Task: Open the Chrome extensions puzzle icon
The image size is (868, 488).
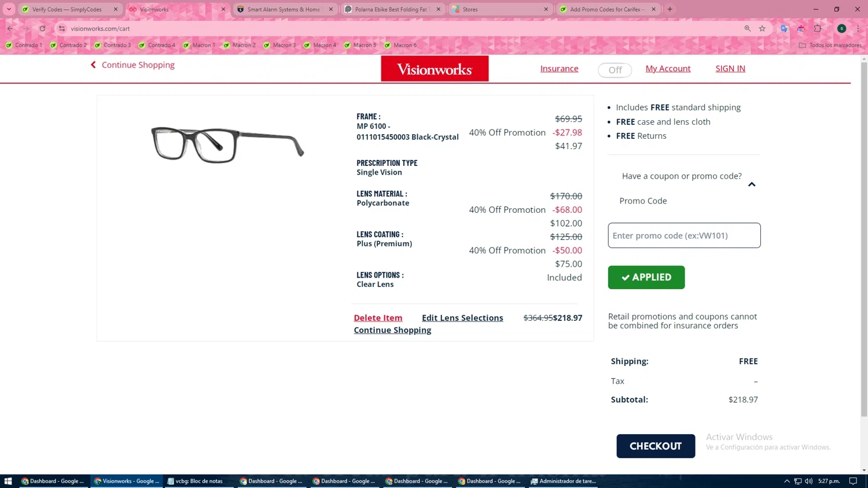Action: pyautogui.click(x=818, y=28)
